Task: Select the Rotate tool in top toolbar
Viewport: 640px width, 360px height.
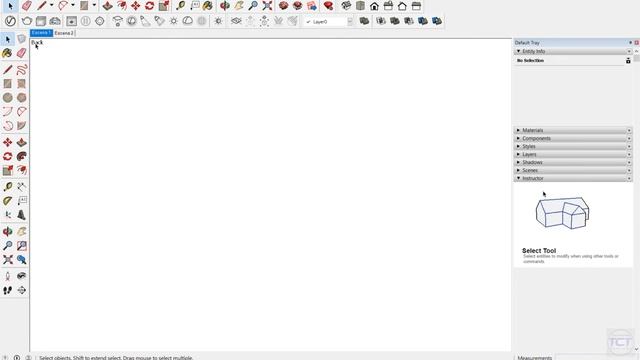Action: click(x=149, y=6)
